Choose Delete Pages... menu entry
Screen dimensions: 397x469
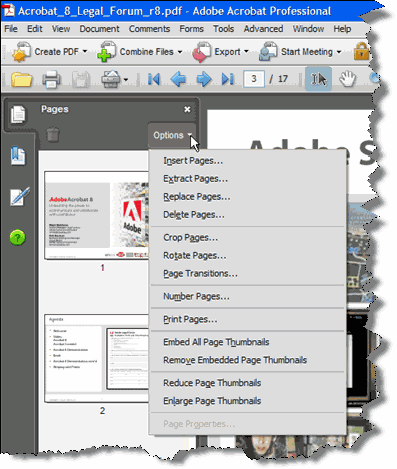(x=247, y=215)
